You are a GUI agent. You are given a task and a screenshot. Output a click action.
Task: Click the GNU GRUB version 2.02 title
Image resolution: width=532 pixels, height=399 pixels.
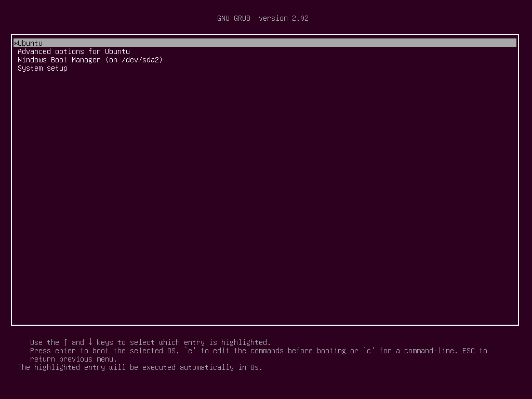[262, 18]
